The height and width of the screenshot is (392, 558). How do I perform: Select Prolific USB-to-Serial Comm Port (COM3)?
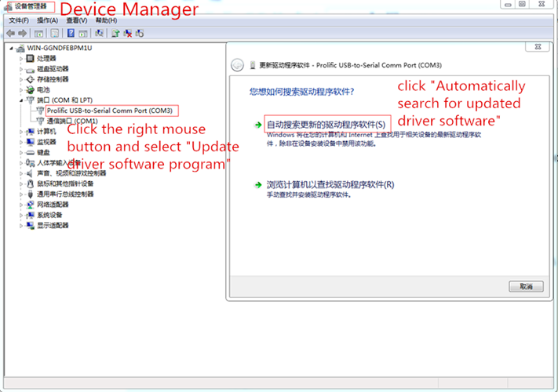(108, 111)
